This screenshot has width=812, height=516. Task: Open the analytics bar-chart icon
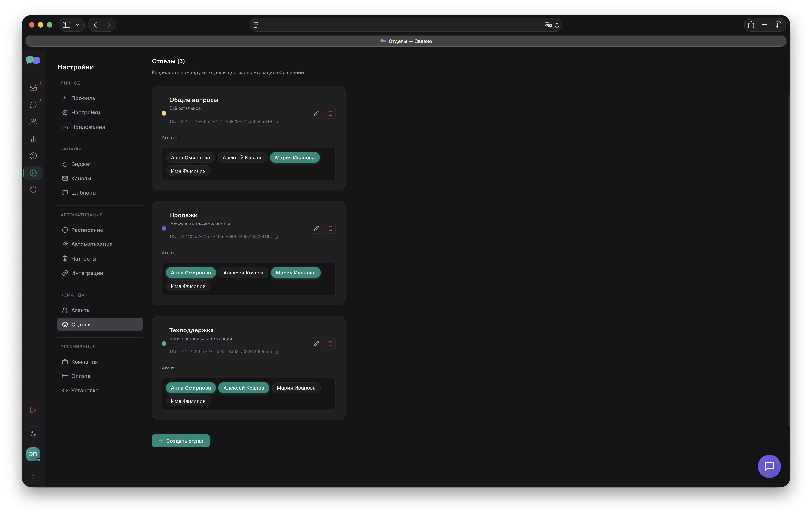(x=33, y=139)
